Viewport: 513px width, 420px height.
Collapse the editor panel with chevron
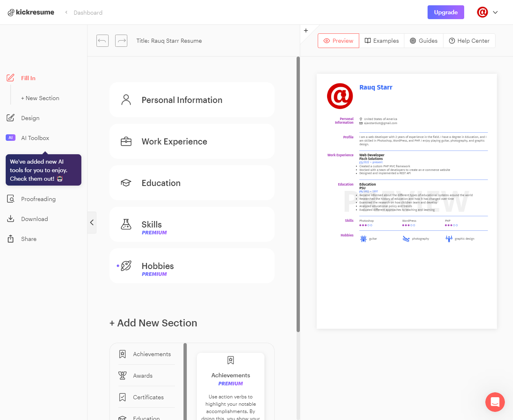92,222
